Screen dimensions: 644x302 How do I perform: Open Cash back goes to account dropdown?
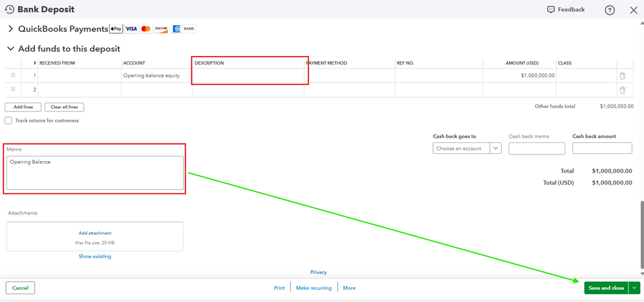pyautogui.click(x=467, y=148)
